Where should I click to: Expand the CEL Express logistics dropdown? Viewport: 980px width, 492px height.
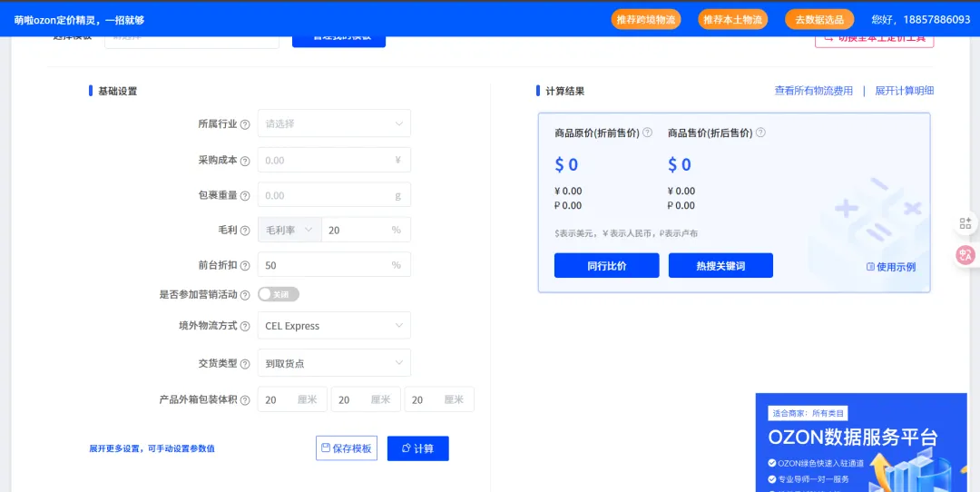[x=334, y=326]
